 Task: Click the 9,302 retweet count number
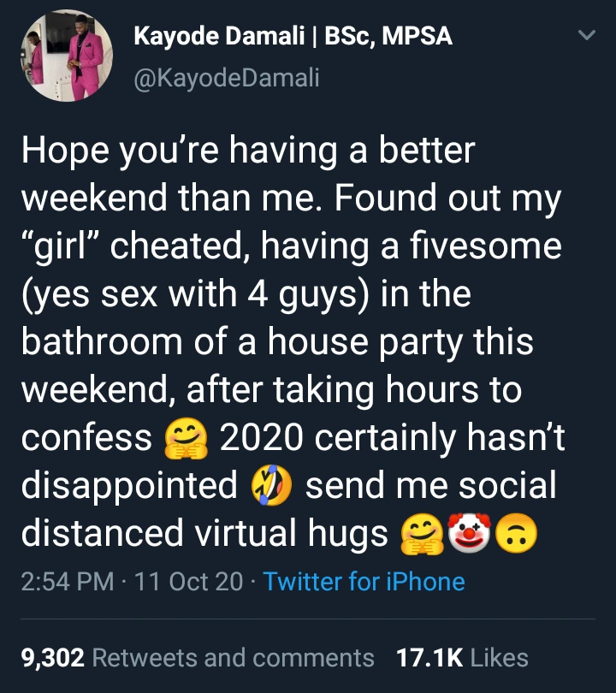(51, 658)
